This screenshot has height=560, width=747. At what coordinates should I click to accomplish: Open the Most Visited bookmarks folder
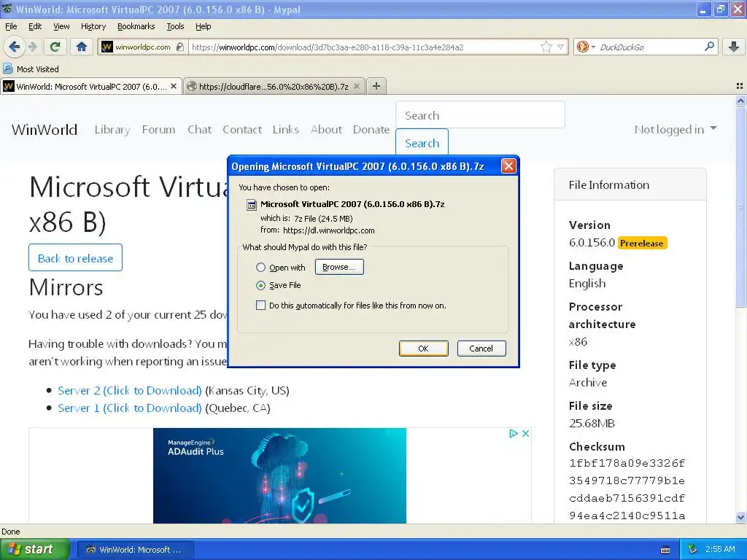[31, 69]
